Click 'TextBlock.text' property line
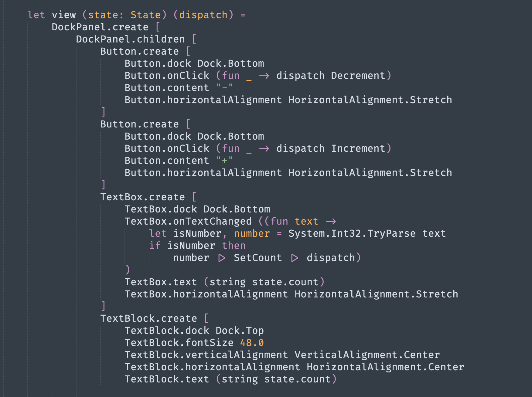Image resolution: width=532 pixels, height=397 pixels. (x=231, y=379)
